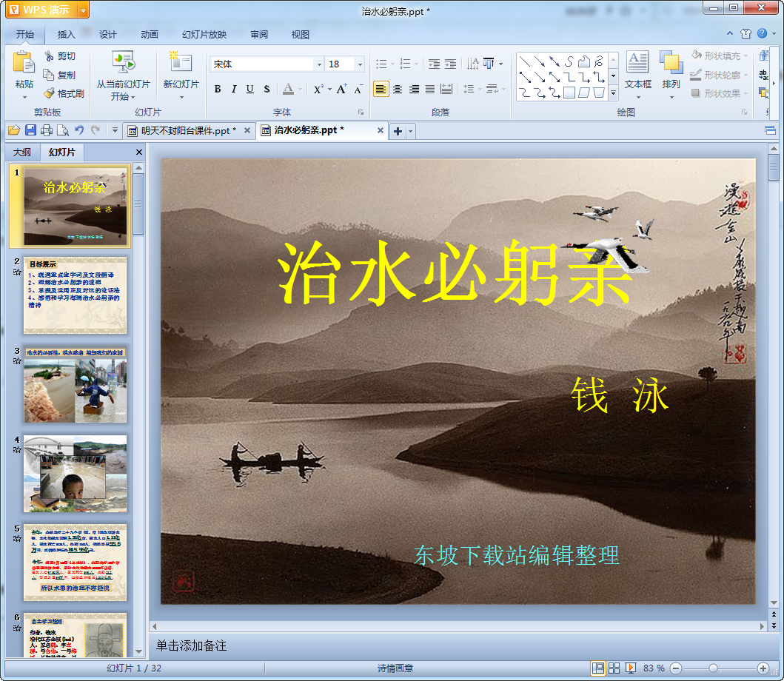Click Shape Outline (形状轮廓) button
The width and height of the screenshot is (784, 681).
(x=720, y=75)
